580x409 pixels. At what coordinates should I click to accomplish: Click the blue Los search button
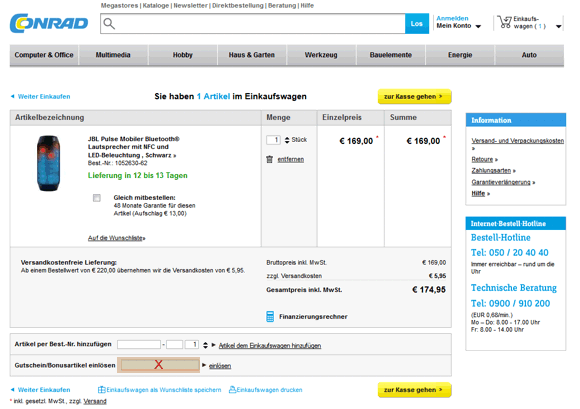(417, 24)
